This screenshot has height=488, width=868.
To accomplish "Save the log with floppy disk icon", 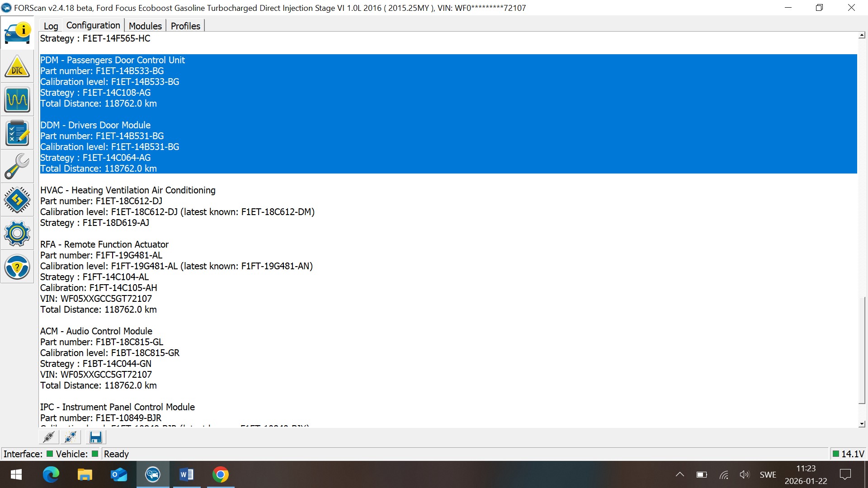I will [x=95, y=437].
